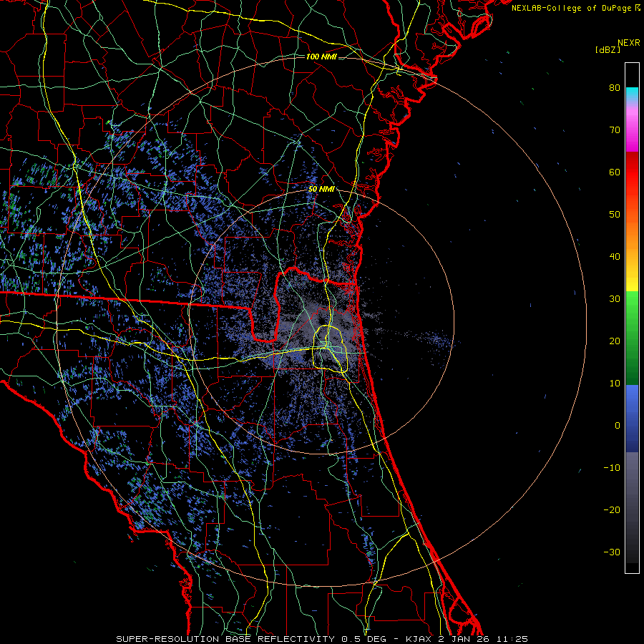Click the gray segment of the dBZ color bar
Viewport: 644px width, 644px height.
point(632,507)
